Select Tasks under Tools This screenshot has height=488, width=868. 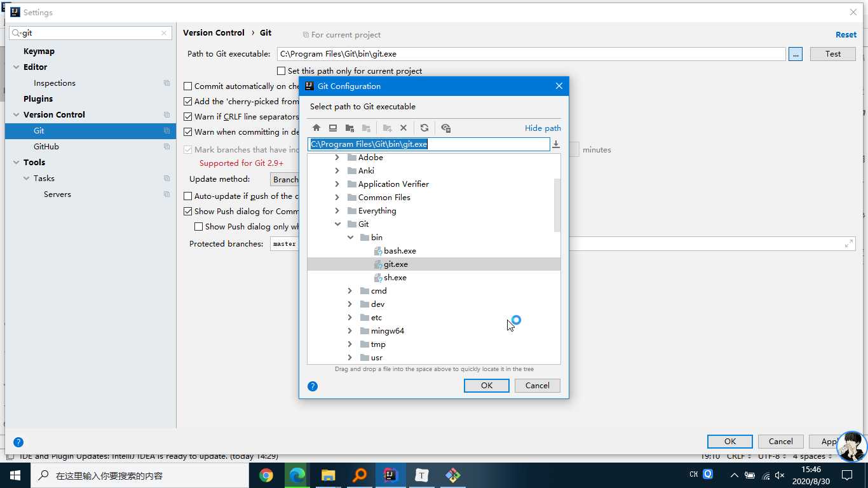pyautogui.click(x=44, y=179)
